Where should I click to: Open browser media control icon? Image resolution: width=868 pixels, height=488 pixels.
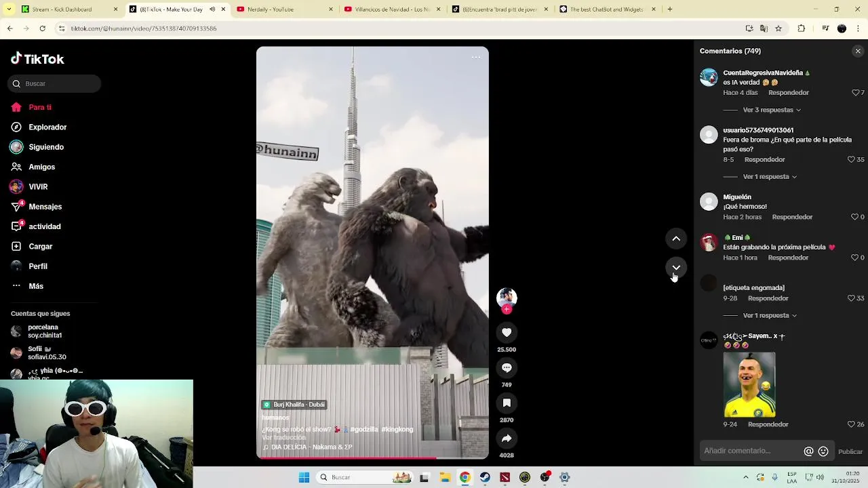click(825, 28)
